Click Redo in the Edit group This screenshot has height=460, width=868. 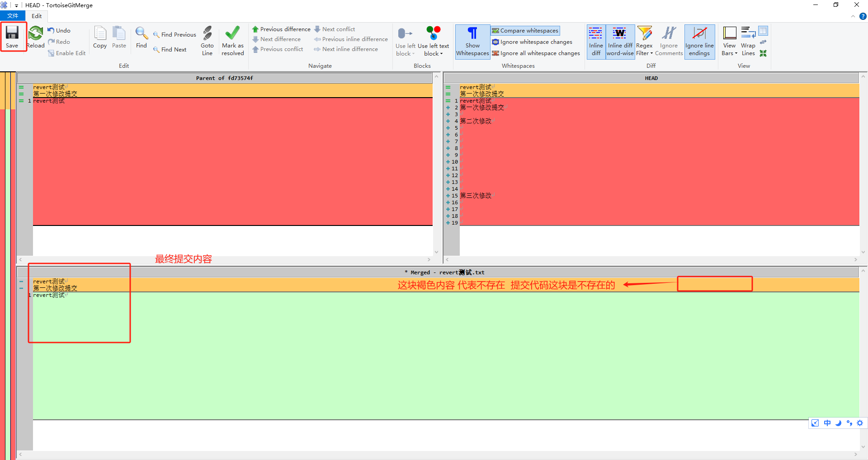coord(59,42)
